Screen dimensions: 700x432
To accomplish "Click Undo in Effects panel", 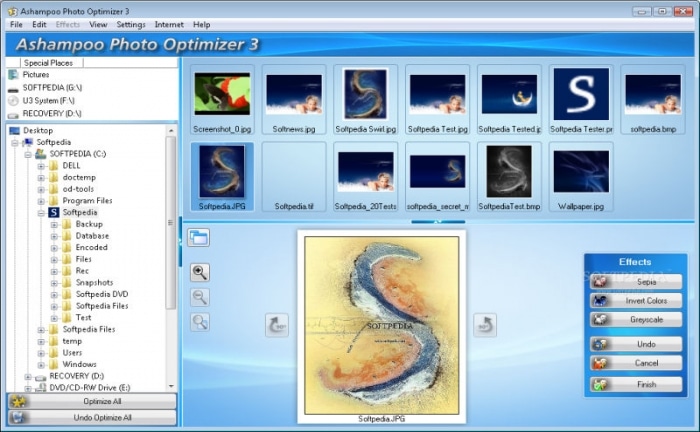I will pos(636,344).
